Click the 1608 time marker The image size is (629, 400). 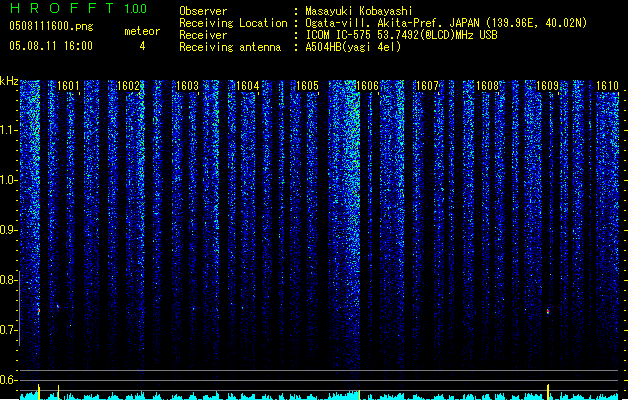coord(487,86)
